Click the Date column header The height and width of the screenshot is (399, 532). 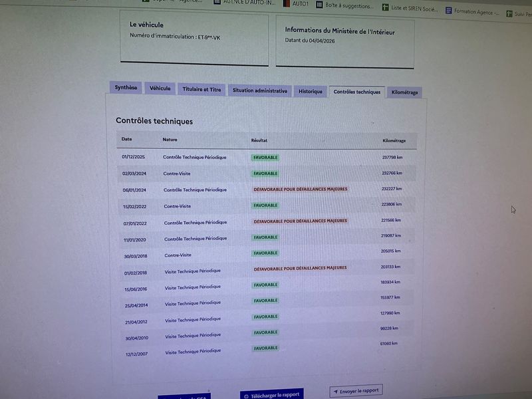tap(126, 139)
